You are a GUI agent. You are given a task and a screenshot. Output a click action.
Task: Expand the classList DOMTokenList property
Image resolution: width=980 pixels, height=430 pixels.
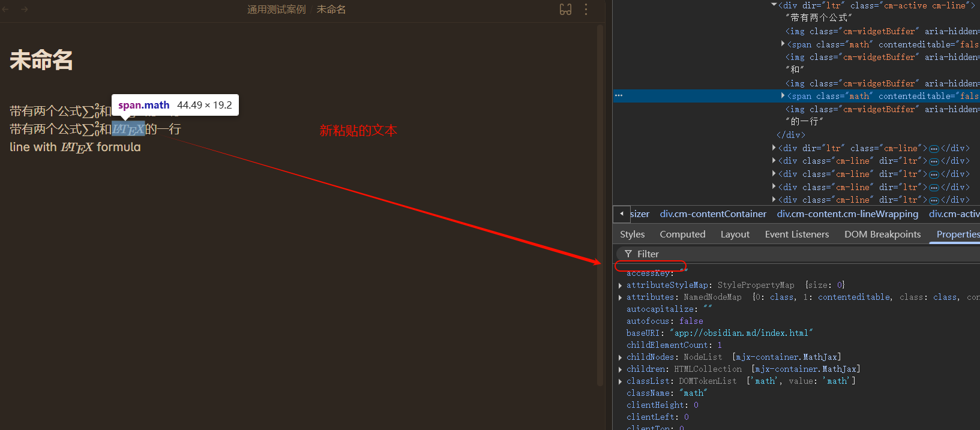620,381
